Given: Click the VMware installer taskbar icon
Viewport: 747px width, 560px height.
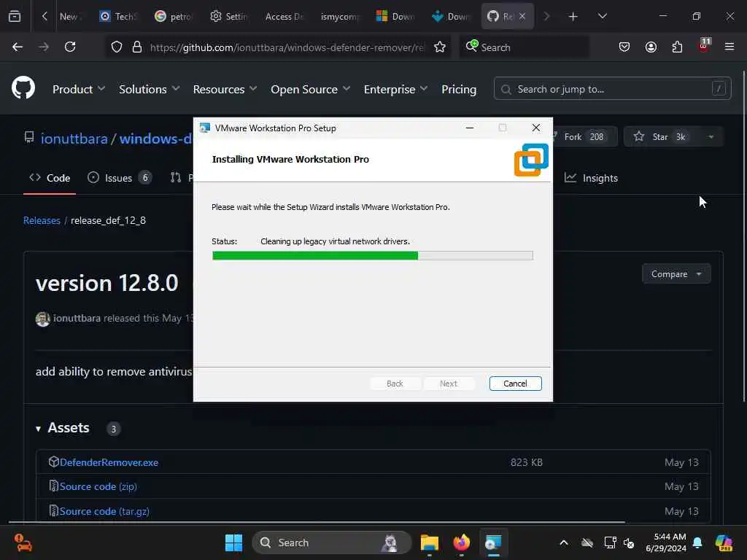Looking at the screenshot, I should point(493,542).
